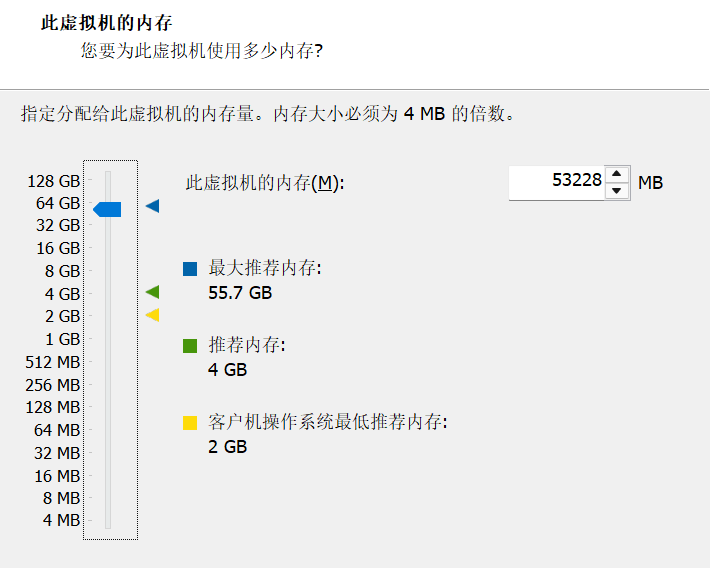This screenshot has width=710, height=568.
Task: Click the blue square legend icon
Action: click(190, 269)
